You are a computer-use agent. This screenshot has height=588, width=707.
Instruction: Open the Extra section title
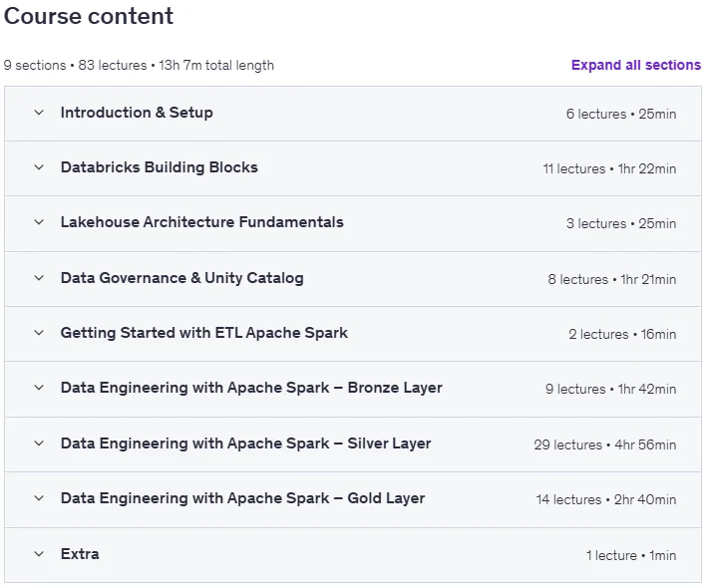pyautogui.click(x=80, y=554)
